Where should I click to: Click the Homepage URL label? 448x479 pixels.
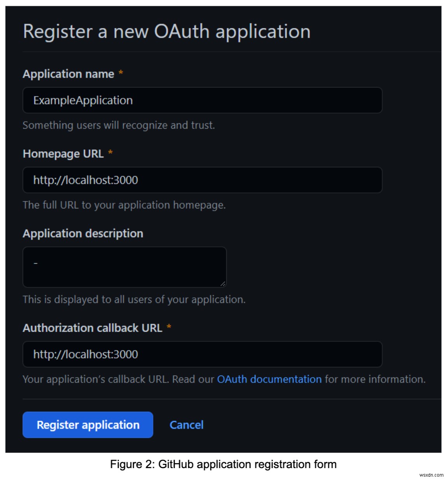pos(63,154)
